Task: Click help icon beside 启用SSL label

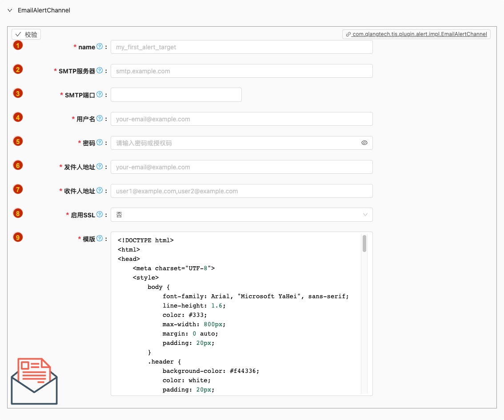Action: pos(100,215)
